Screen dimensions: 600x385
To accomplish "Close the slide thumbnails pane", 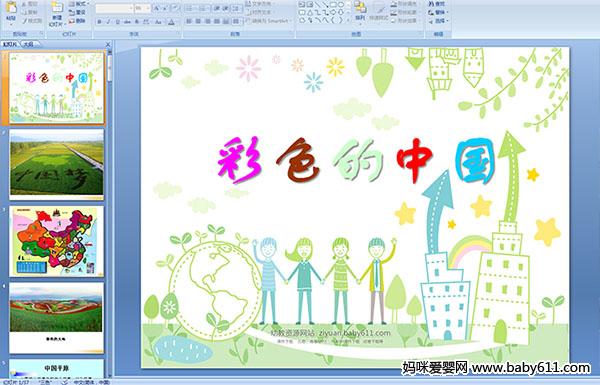I will tap(108, 44).
